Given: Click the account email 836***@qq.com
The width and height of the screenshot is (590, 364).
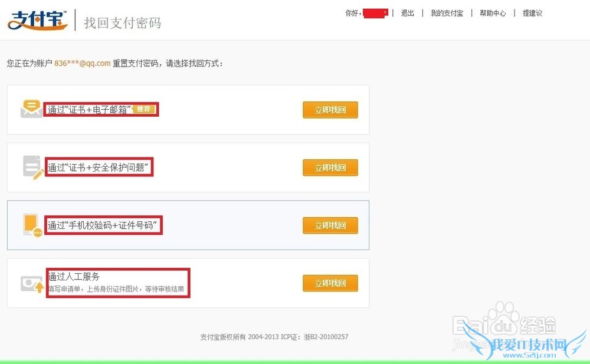Looking at the screenshot, I should [x=83, y=63].
